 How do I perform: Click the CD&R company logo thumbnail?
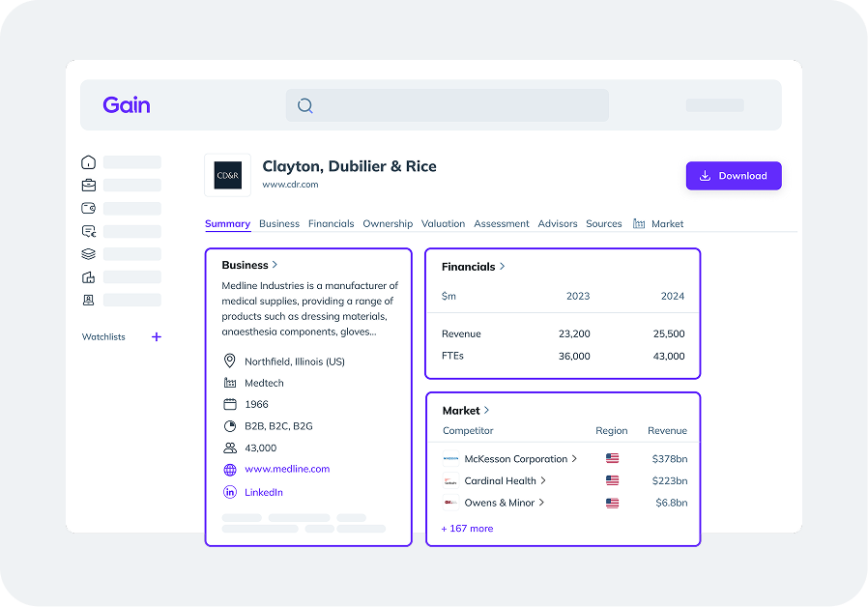227,175
